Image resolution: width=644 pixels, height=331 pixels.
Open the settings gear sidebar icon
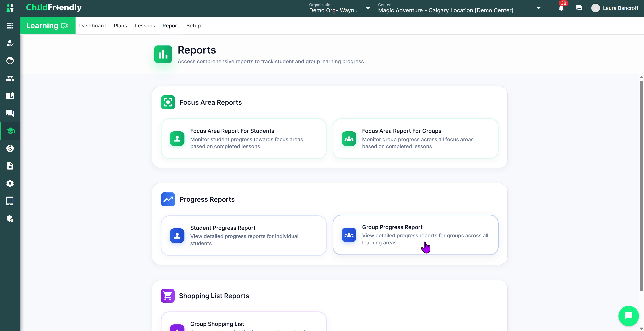click(10, 183)
